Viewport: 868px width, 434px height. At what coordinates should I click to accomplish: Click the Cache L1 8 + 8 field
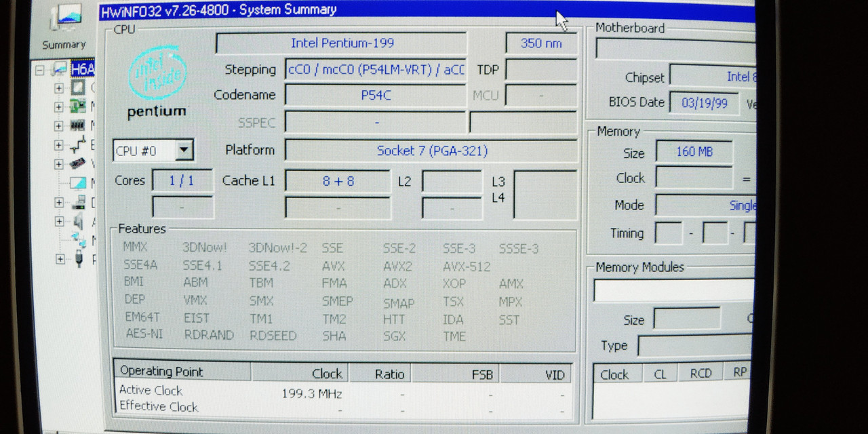[x=338, y=181]
